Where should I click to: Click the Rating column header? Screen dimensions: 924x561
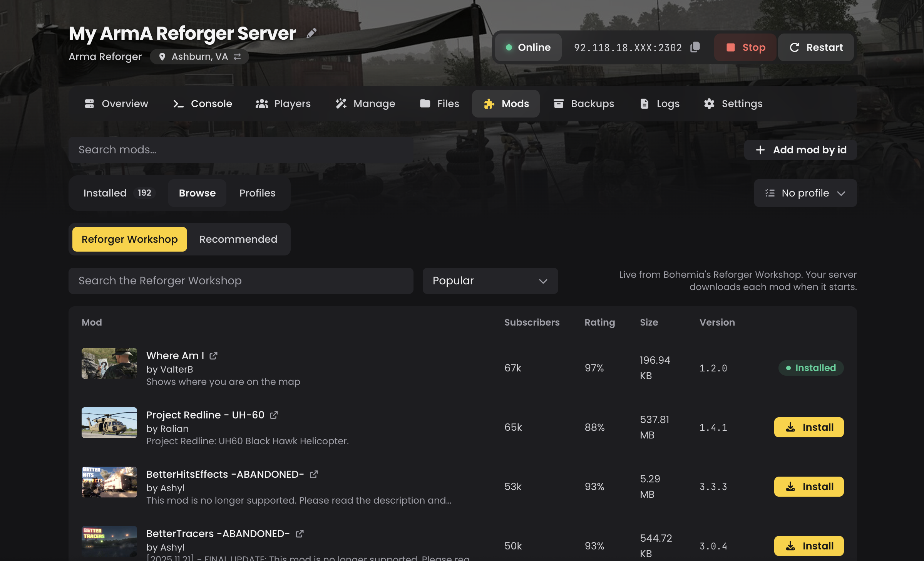click(x=600, y=322)
